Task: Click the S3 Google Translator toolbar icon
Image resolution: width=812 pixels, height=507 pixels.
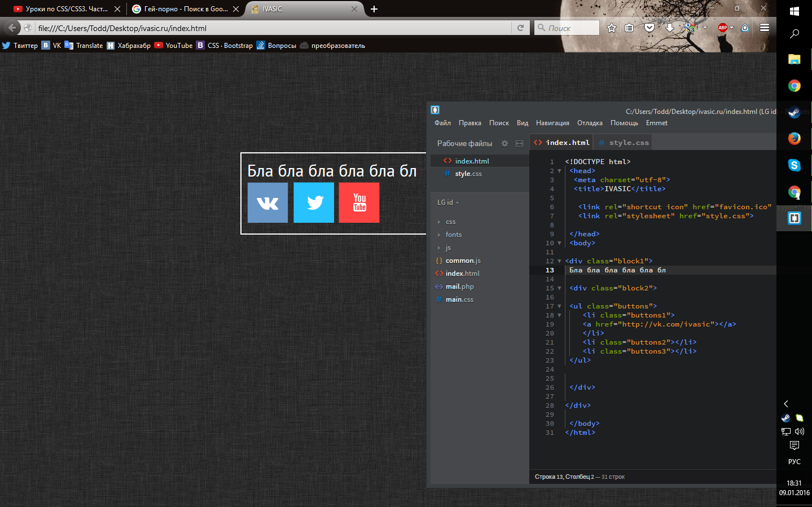Action: [x=690, y=28]
